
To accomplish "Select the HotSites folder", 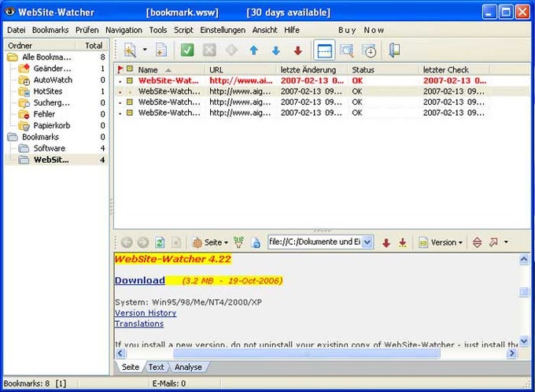I will [48, 91].
